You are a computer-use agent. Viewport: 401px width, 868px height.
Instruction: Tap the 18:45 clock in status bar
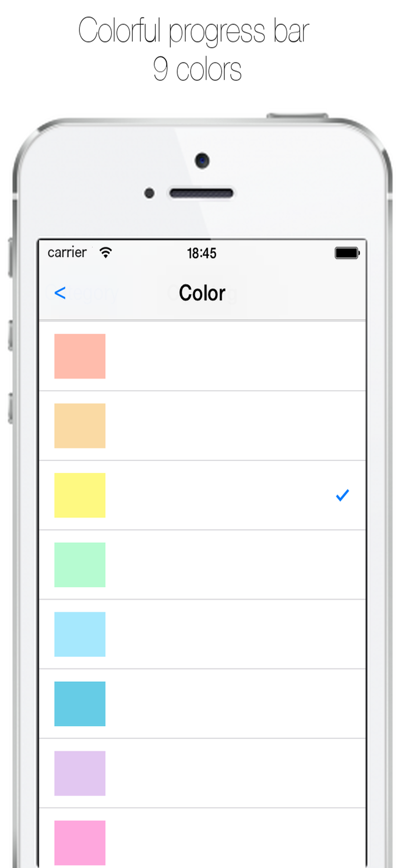[x=201, y=253]
